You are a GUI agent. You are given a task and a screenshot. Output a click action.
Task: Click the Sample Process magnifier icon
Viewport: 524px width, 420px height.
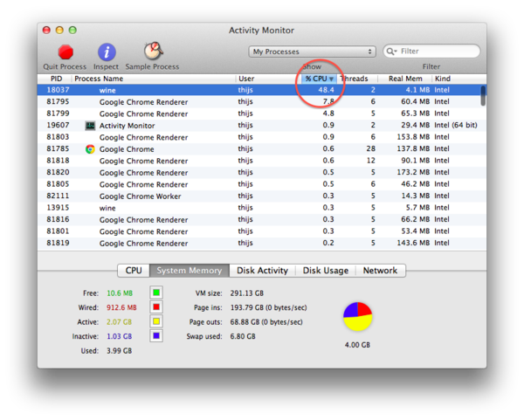[x=154, y=52]
